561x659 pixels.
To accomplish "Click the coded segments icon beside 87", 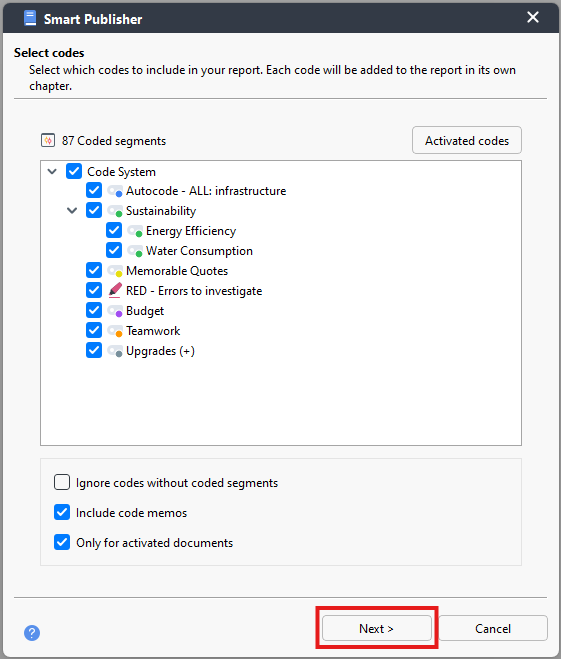I will pos(48,140).
